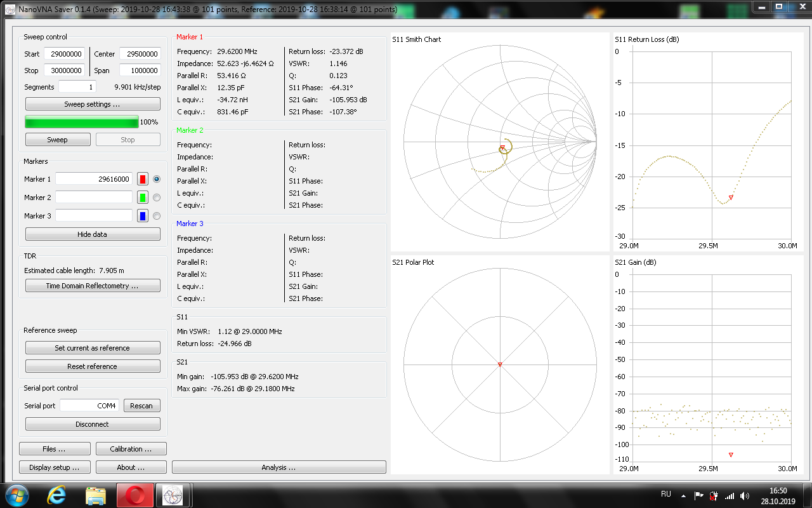The image size is (812, 508).
Task: Open the Calibration window
Action: 131,449
